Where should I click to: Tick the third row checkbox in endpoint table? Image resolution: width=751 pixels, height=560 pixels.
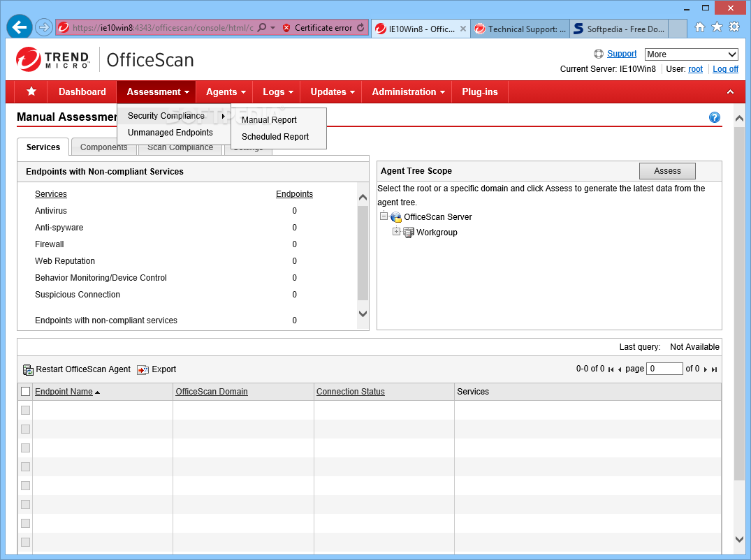26,448
